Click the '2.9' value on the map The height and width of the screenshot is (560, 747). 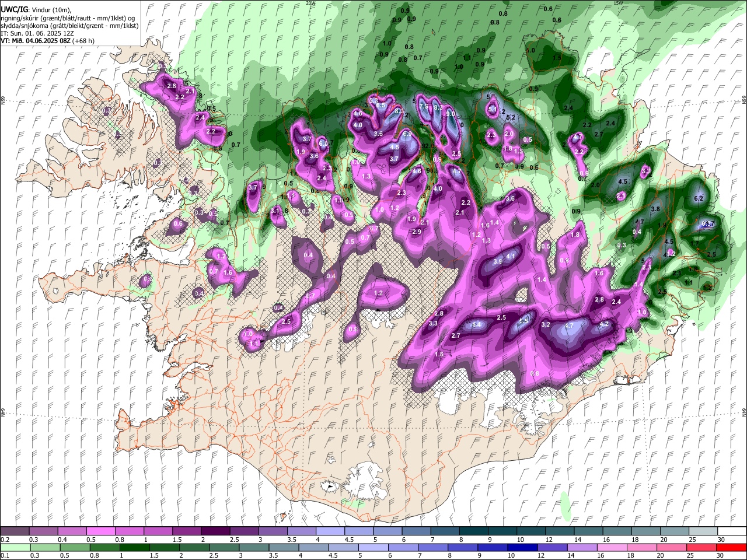click(417, 232)
